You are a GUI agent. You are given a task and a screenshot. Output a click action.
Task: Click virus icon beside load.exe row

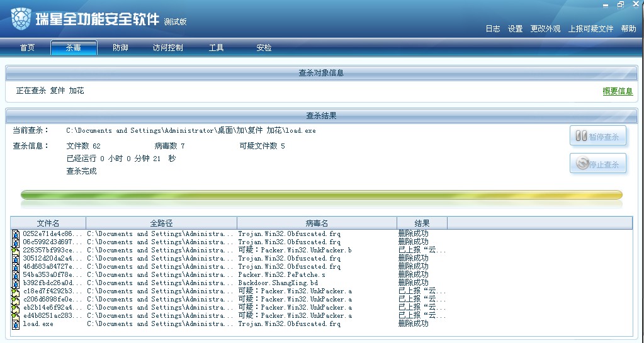(16, 325)
